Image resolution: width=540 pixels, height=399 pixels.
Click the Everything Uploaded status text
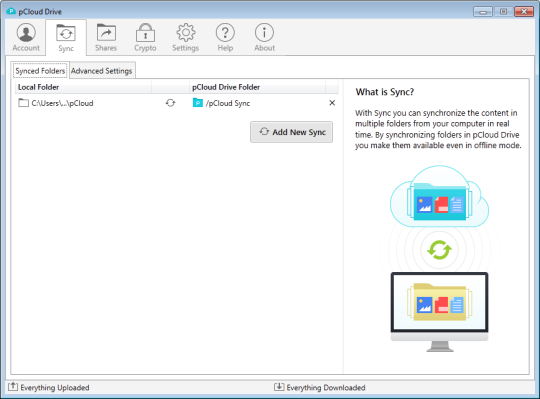coord(55,388)
